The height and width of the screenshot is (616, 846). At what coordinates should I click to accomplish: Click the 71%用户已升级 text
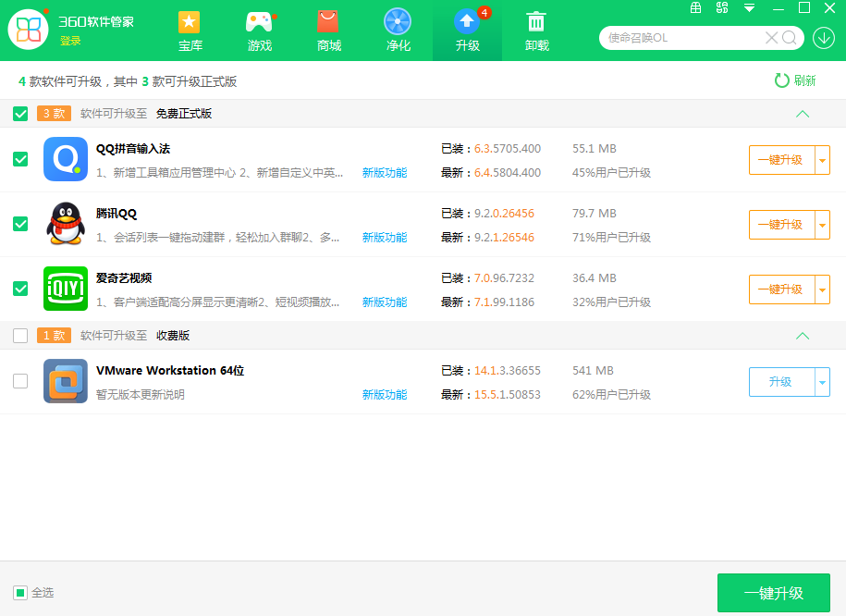click(x=611, y=238)
